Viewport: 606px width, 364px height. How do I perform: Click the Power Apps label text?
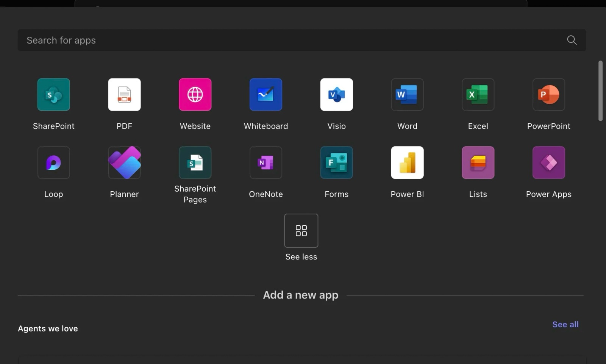pos(549,194)
